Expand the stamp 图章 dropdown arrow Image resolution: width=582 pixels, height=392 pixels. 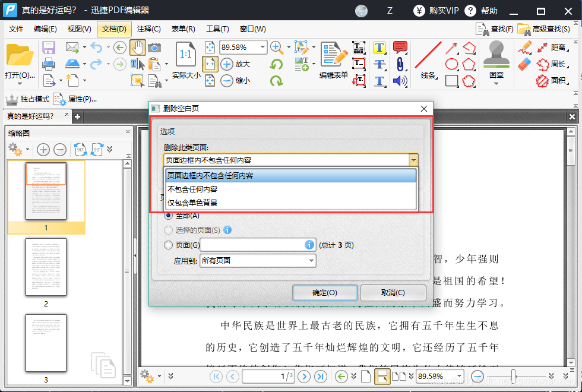tap(496, 84)
